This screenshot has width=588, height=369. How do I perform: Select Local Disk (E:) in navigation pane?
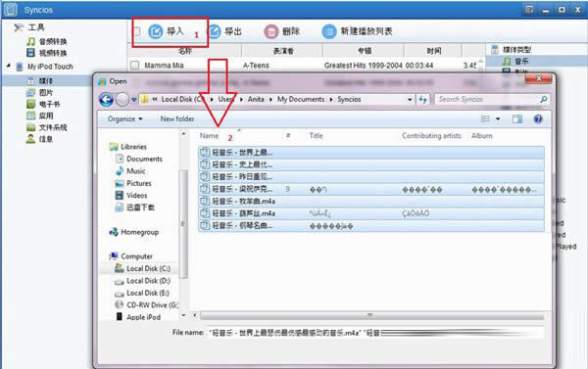pyautogui.click(x=142, y=293)
